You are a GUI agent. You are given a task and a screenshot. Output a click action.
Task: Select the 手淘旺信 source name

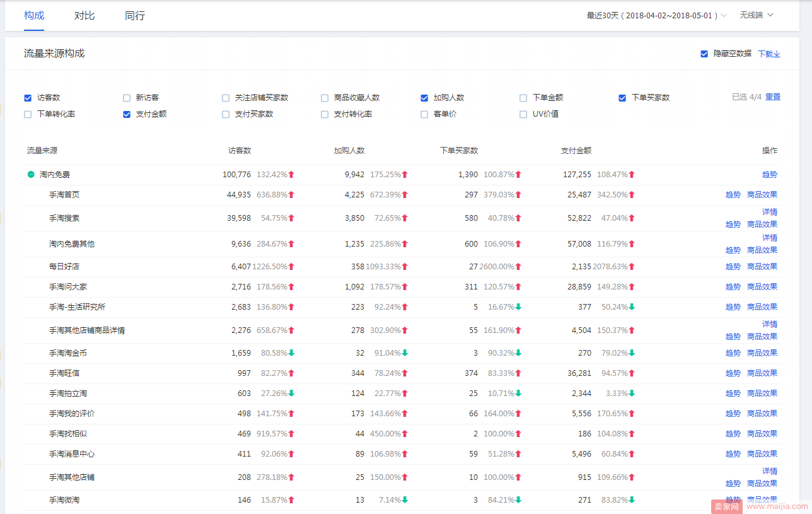coord(64,373)
